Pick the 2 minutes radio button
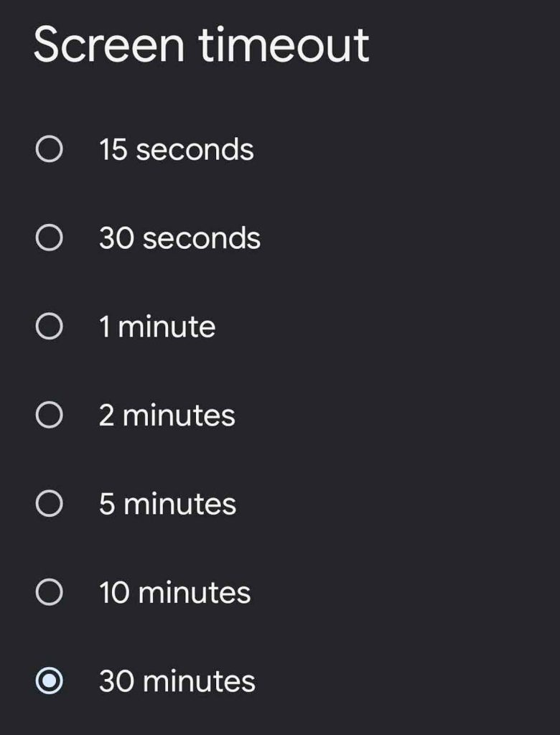Screen dimensions: 560x735 [x=49, y=416]
